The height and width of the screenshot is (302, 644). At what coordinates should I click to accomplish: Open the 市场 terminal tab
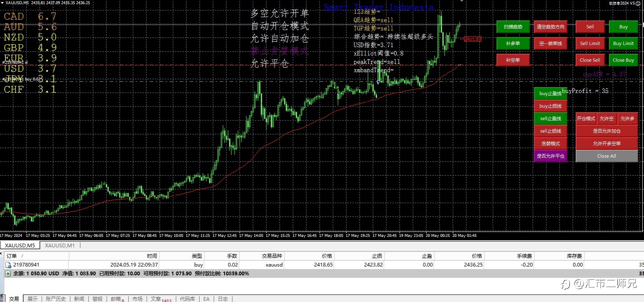pyautogui.click(x=137, y=299)
